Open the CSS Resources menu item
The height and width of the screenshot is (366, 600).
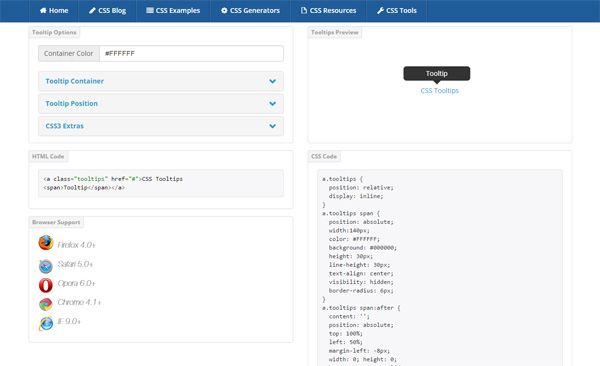point(328,10)
